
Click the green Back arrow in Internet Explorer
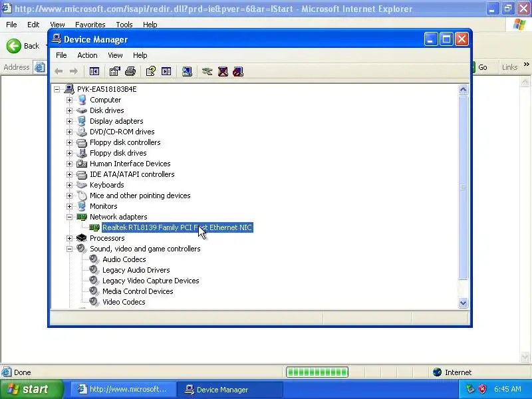(x=13, y=46)
